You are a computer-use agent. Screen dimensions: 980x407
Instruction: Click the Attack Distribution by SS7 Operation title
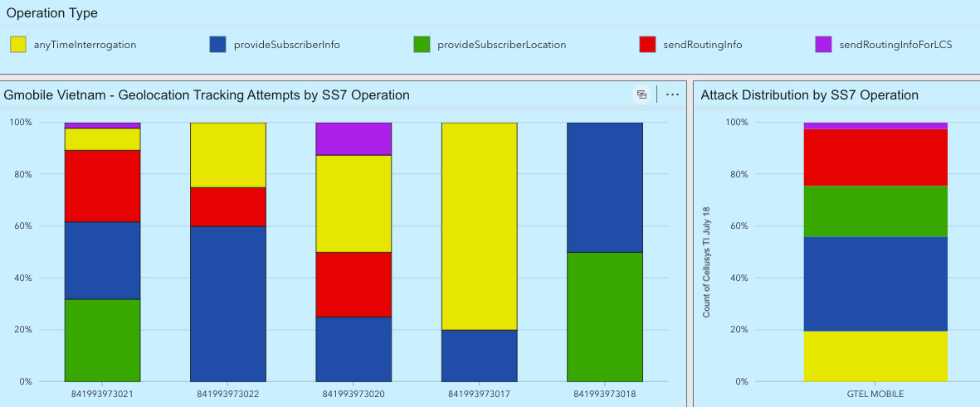tap(809, 95)
